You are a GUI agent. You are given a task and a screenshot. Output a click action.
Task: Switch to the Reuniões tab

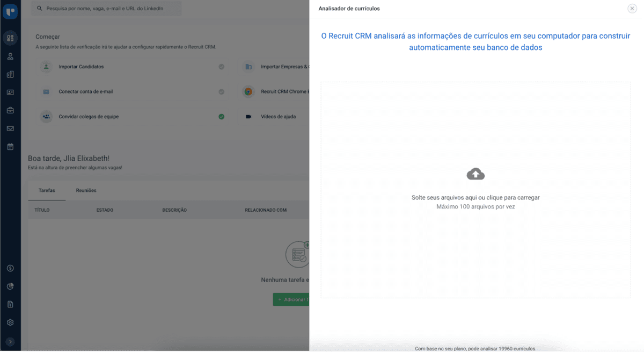point(86,190)
